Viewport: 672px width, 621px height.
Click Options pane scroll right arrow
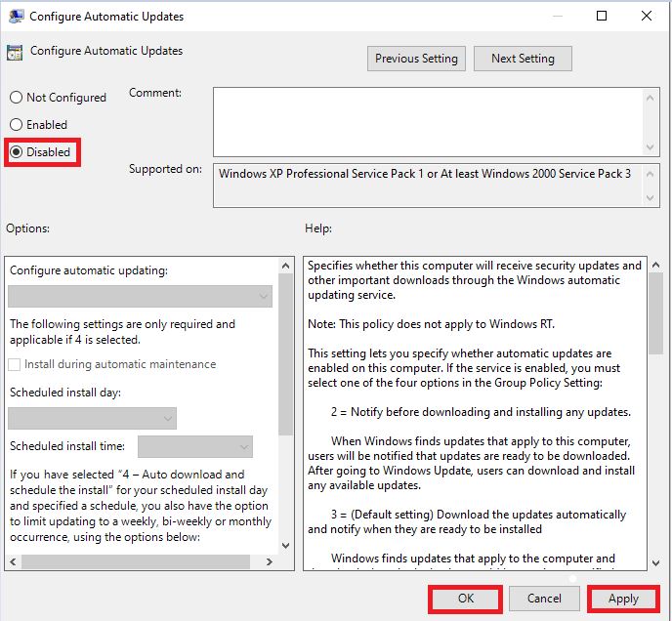click(270, 561)
